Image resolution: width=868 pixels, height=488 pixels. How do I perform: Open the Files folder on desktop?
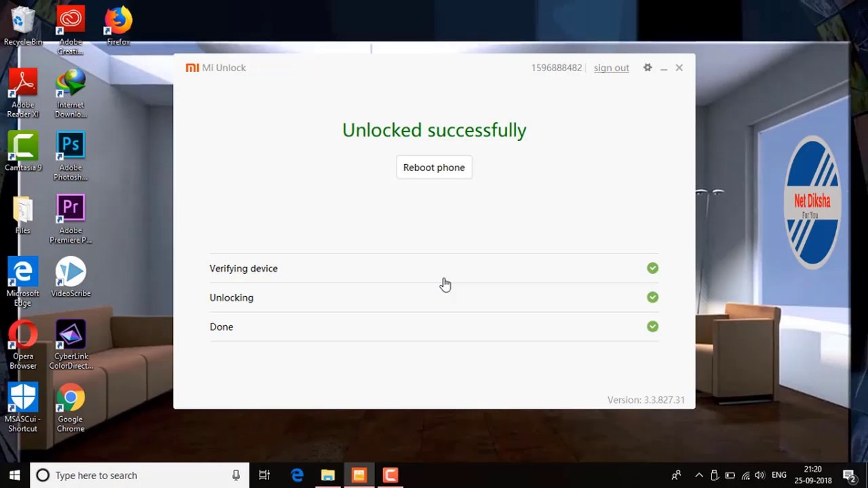tap(23, 215)
